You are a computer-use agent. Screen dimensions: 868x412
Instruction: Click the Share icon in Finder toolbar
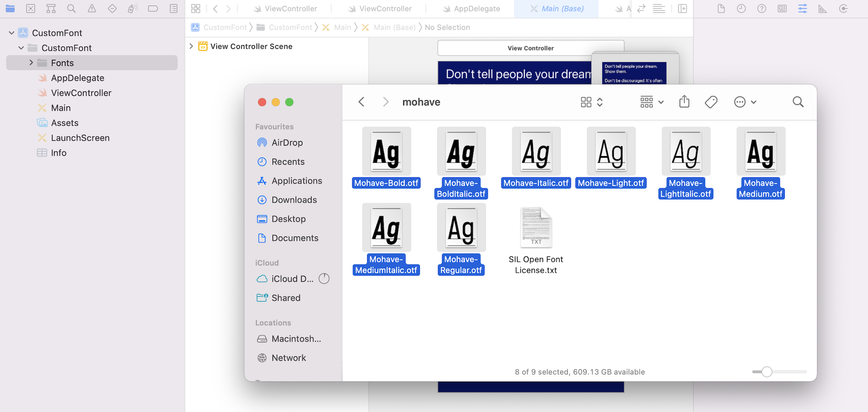tap(684, 102)
